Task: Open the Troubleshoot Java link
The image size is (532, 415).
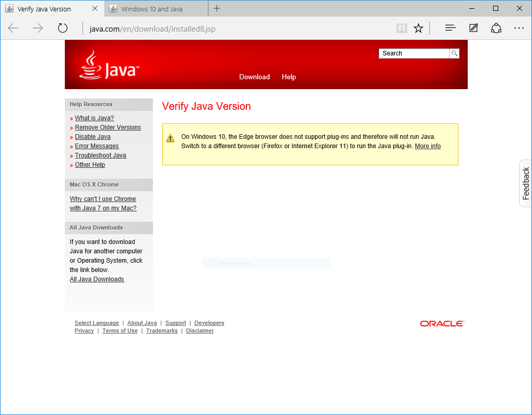Action: 101,155
